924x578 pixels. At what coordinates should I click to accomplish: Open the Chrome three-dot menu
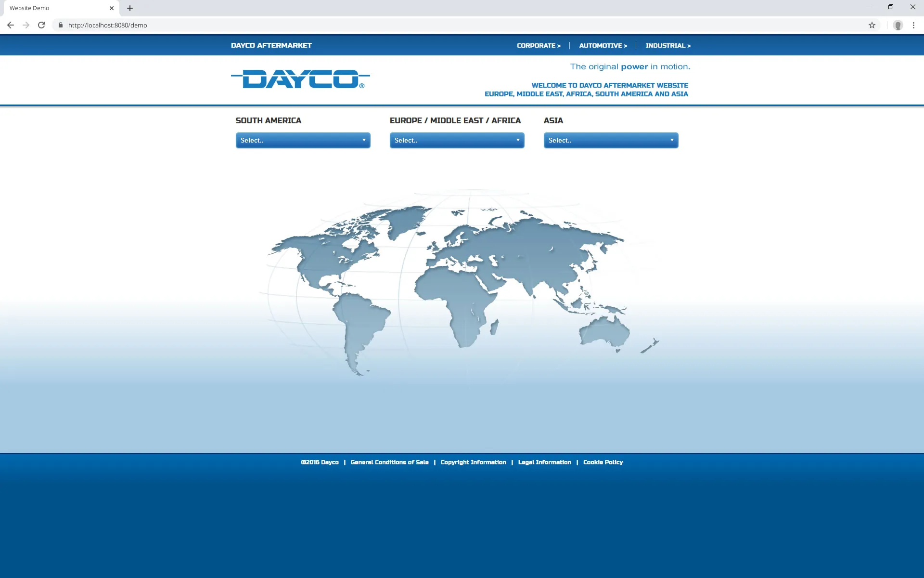click(913, 25)
